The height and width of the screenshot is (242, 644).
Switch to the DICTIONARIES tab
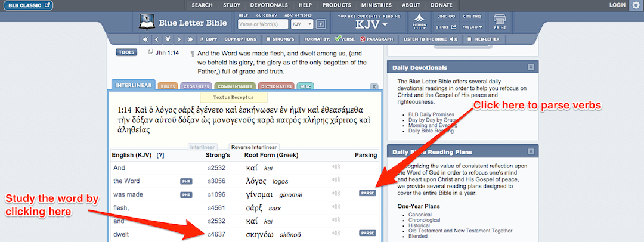click(277, 86)
